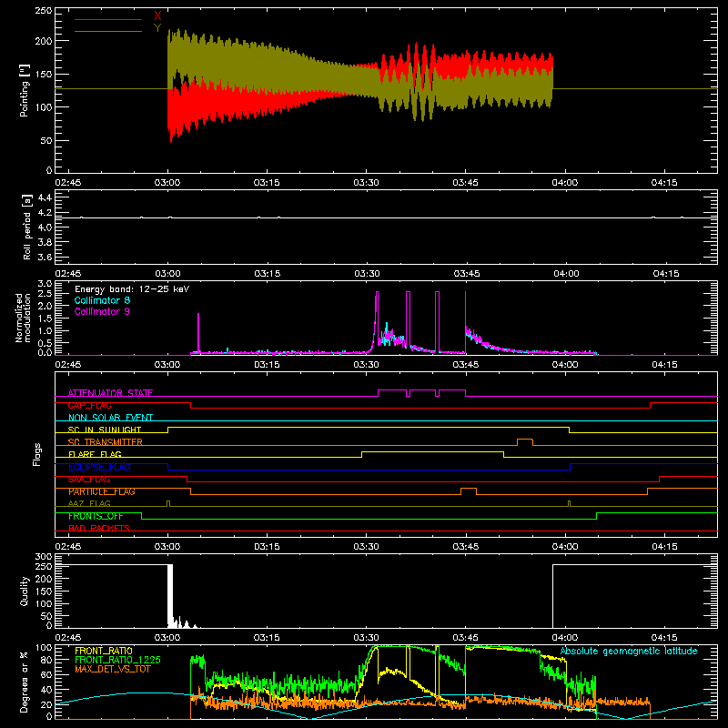Click 04:15 on the Pointing panel time axis
728x728 pixels.
click(664, 183)
